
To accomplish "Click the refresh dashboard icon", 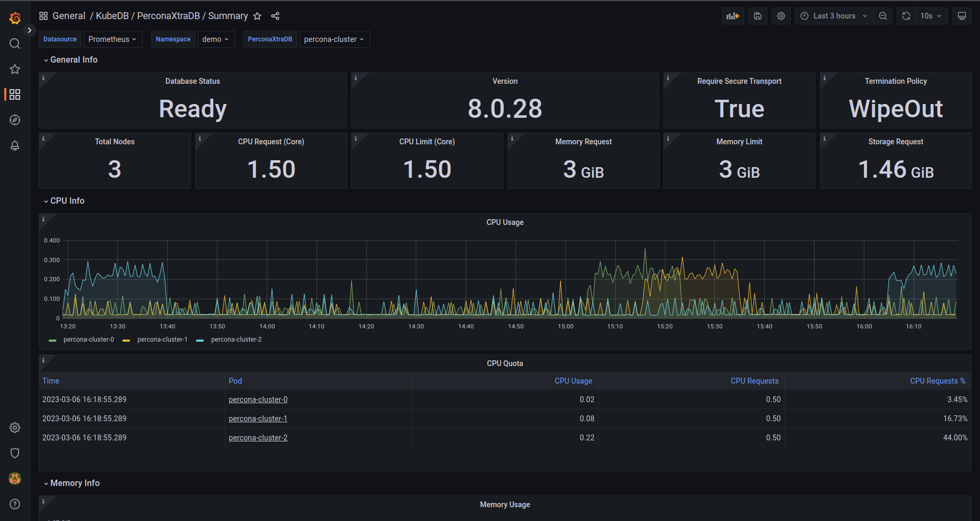I will click(x=905, y=16).
